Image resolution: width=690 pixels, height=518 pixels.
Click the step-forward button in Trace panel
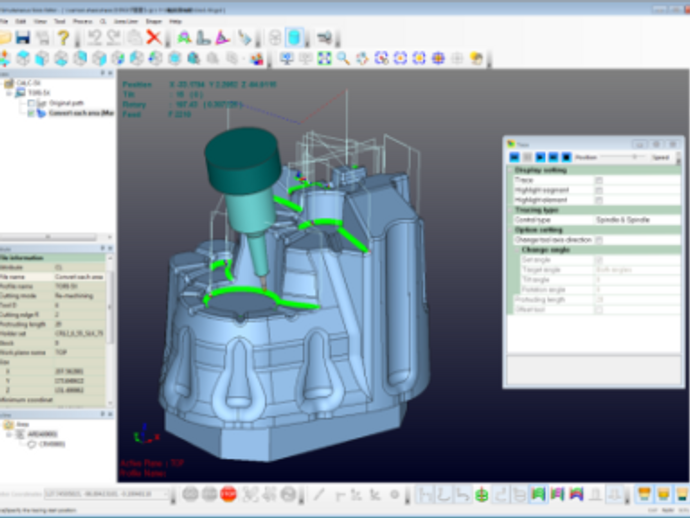point(554,157)
